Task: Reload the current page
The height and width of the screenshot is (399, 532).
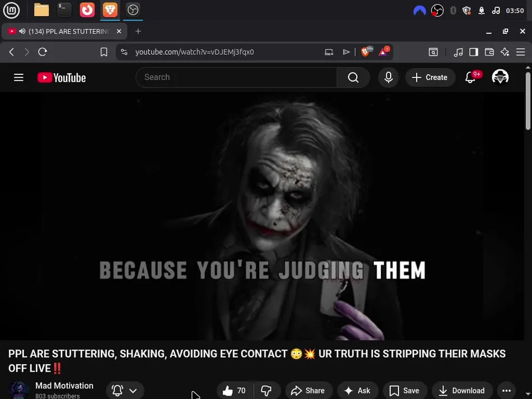Action: pyautogui.click(x=43, y=52)
